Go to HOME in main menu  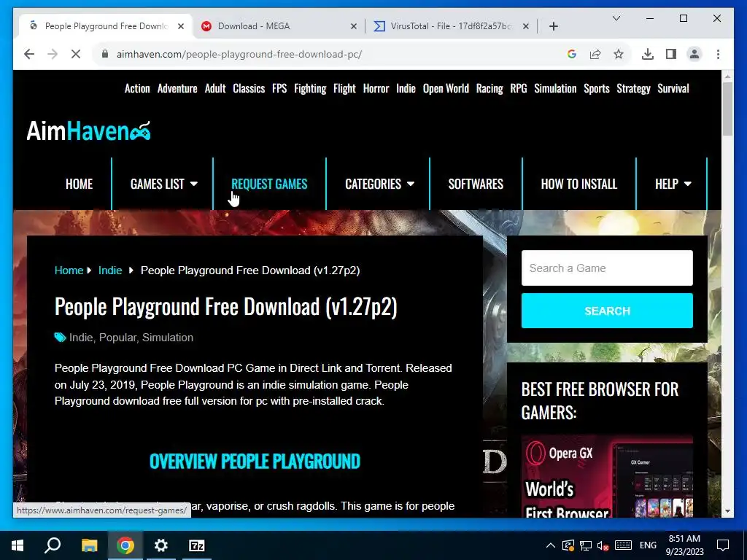tap(79, 184)
